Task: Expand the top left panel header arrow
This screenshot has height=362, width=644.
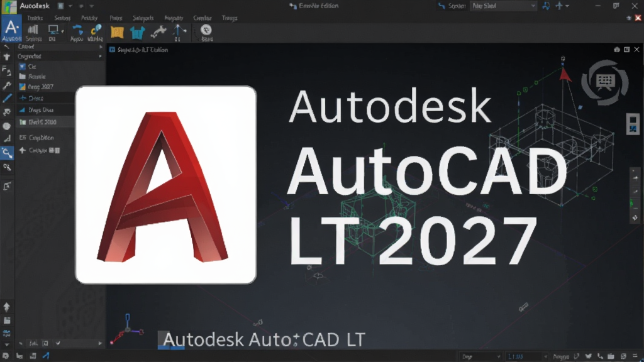Action: (100, 47)
